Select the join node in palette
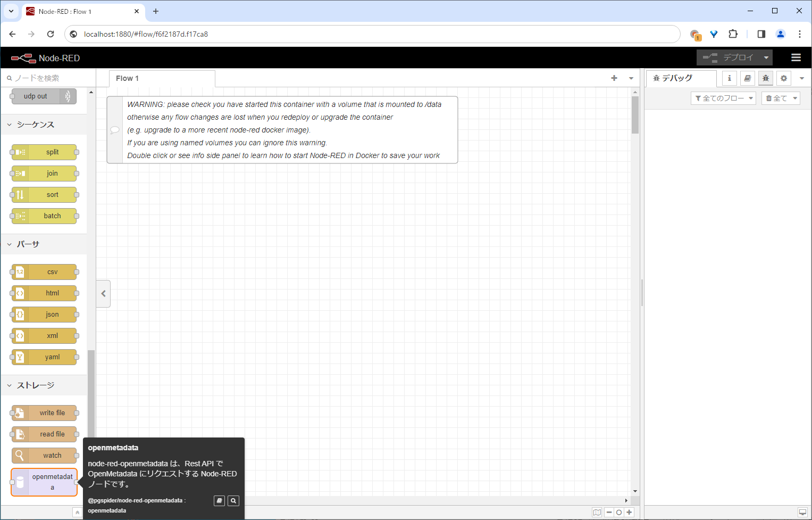The height and width of the screenshot is (520, 812). click(44, 174)
